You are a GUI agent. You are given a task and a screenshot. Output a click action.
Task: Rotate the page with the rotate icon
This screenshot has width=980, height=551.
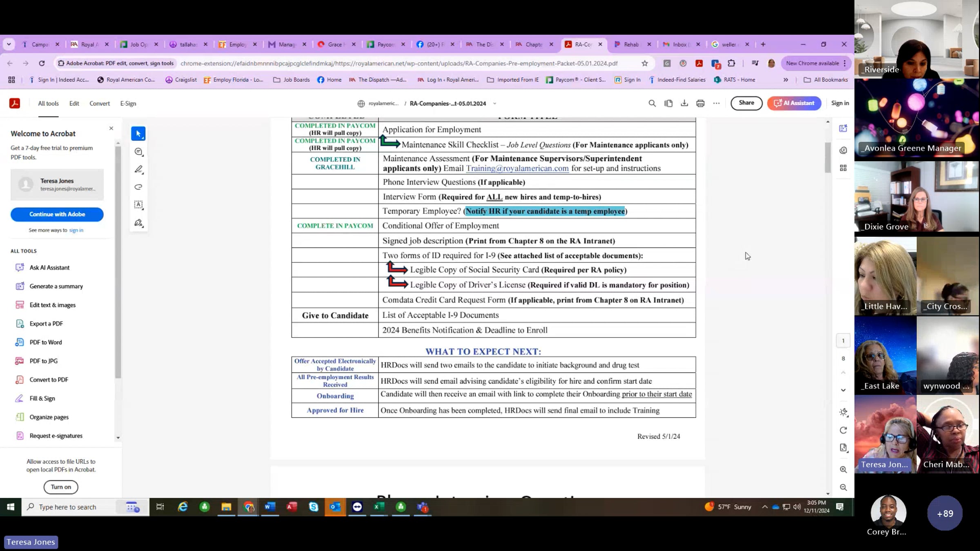(x=843, y=430)
